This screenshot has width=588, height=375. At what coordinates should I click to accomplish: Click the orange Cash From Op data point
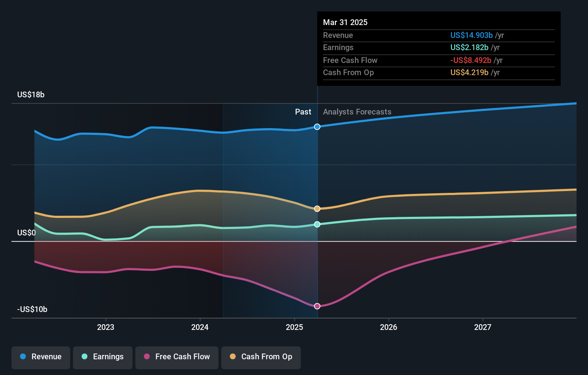[317, 209]
